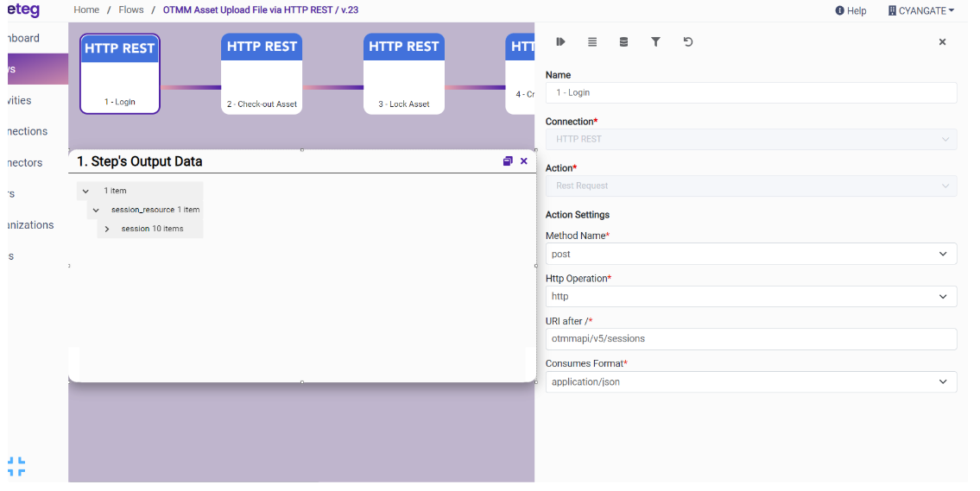Collapse the session_resource tree node

coord(96,210)
